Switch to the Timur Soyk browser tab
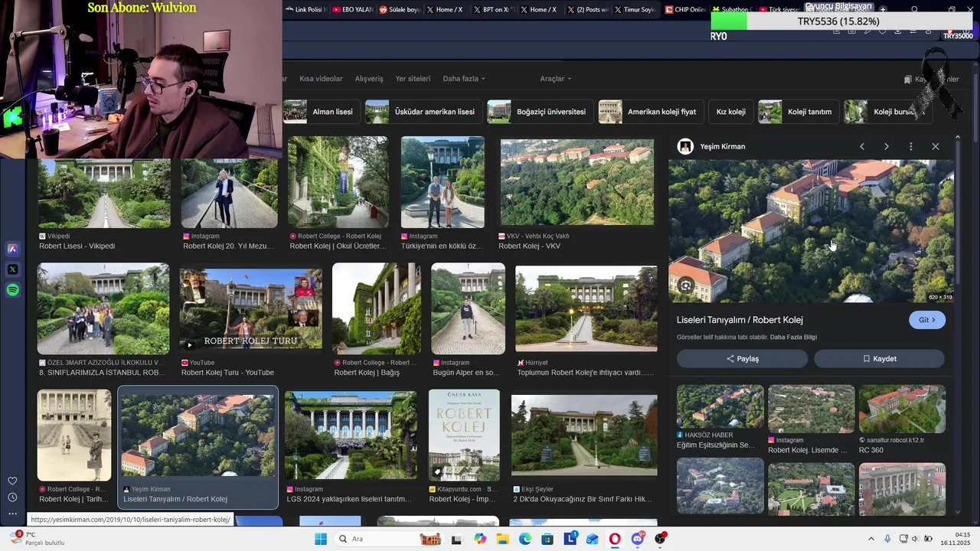The image size is (980, 551). pos(635,9)
